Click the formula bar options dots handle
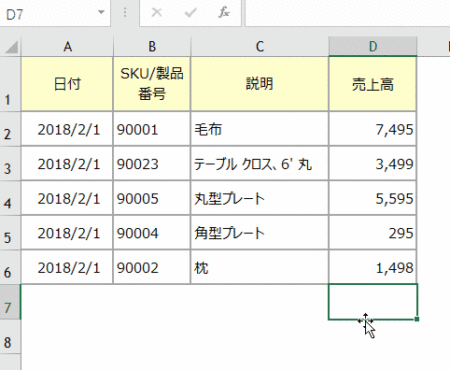450x370 pixels. [x=125, y=13]
